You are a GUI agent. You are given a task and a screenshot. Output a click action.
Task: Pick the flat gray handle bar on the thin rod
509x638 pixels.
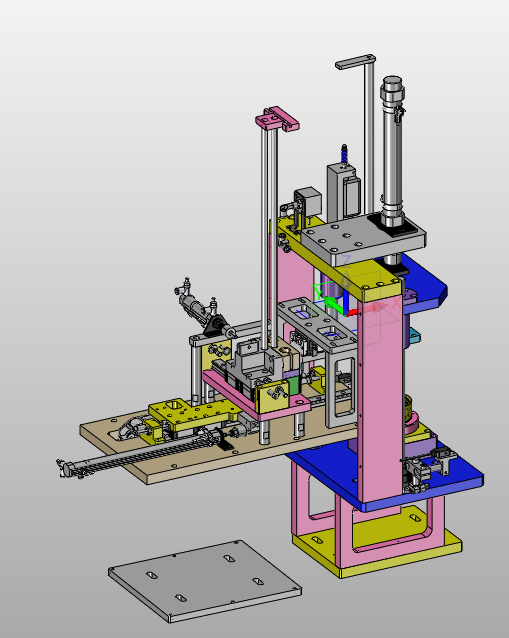pos(355,62)
